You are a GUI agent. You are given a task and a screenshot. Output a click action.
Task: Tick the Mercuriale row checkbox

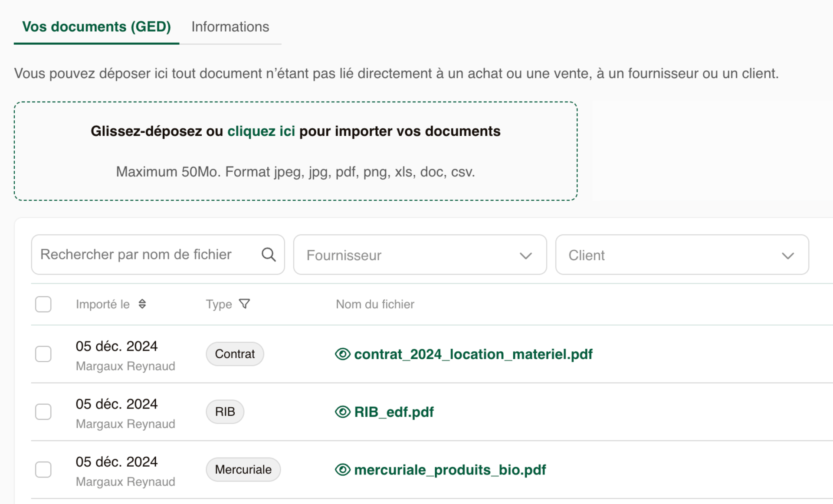[x=43, y=469]
